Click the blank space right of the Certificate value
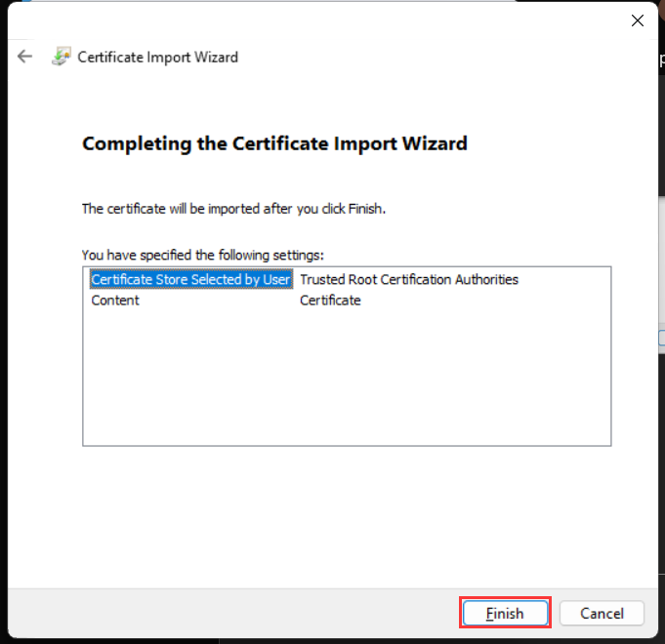Image resolution: width=665 pixels, height=644 pixels. 488,301
